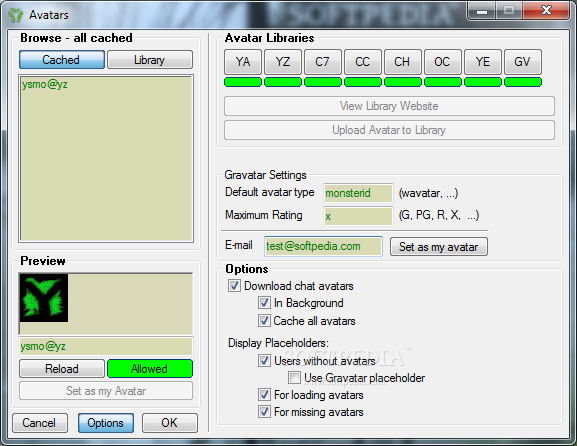
Task: Focus the E-mail input field
Action: [x=323, y=246]
